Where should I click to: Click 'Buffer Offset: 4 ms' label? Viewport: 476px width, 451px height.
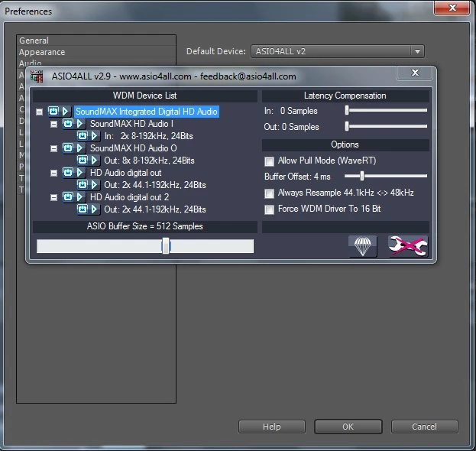point(297,177)
